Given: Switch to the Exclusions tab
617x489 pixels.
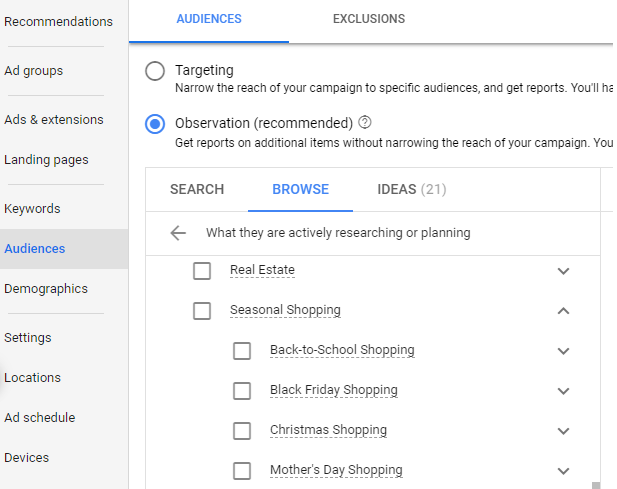Looking at the screenshot, I should 369,19.
